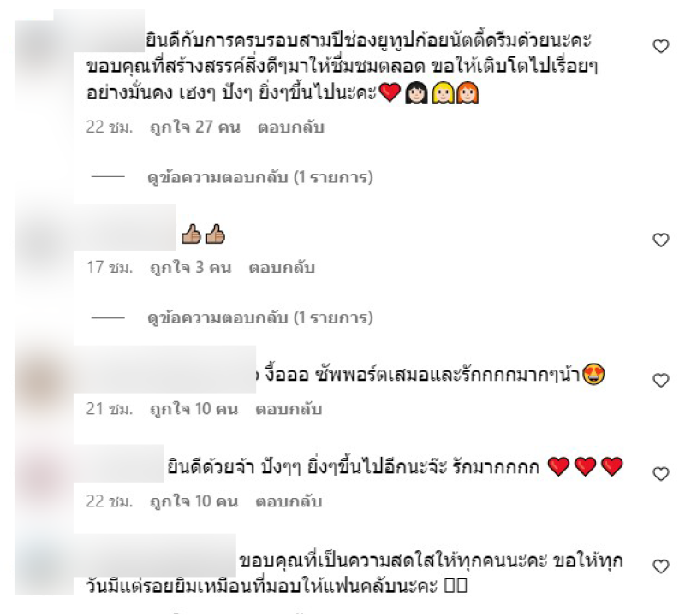Click the 22 ชม. timestamp on first comment
This screenshot has width=685, height=616.
pyautogui.click(x=110, y=127)
